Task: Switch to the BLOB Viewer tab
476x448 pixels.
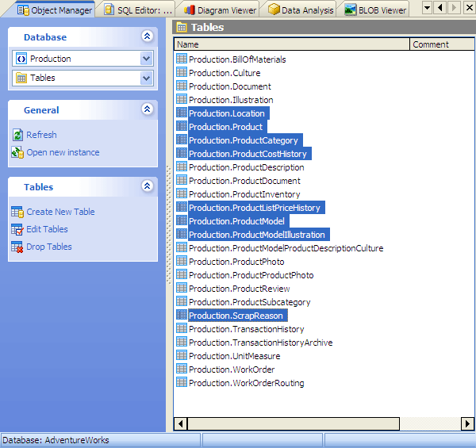Action: pos(375,10)
